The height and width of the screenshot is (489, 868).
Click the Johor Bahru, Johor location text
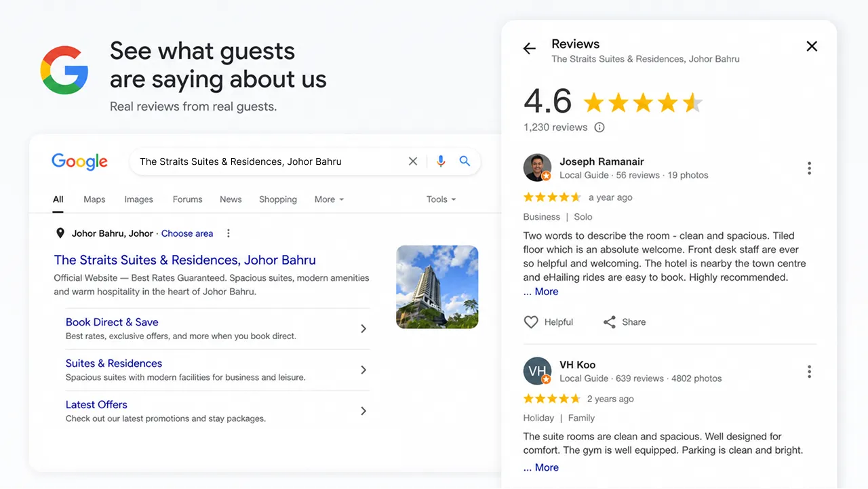click(113, 233)
